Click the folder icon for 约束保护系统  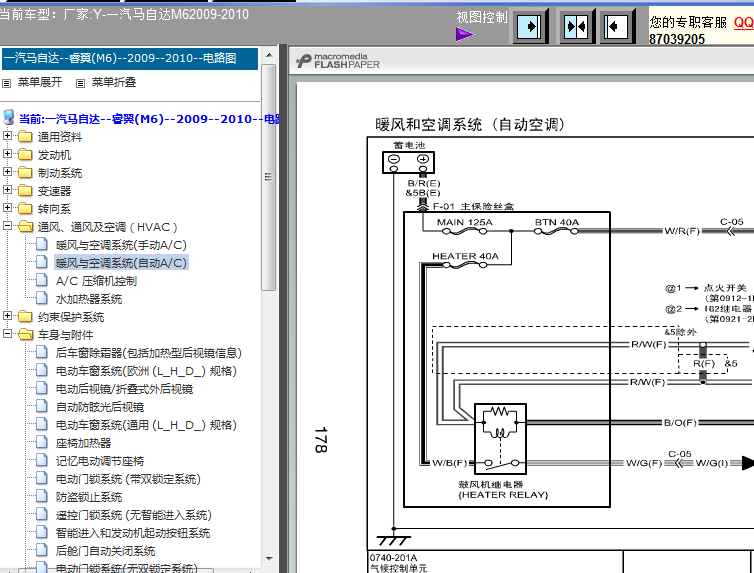[x=25, y=317]
